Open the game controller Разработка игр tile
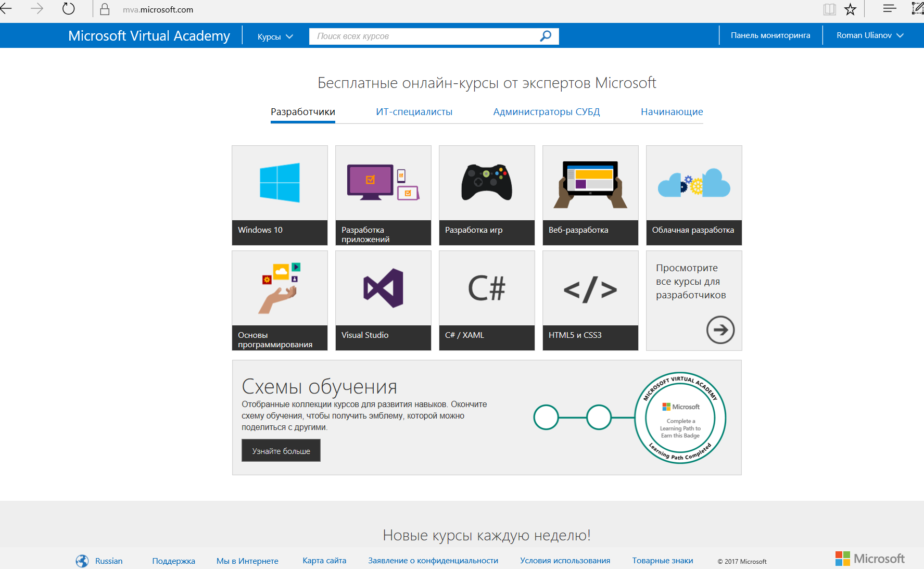The height and width of the screenshot is (569, 924). (x=487, y=195)
